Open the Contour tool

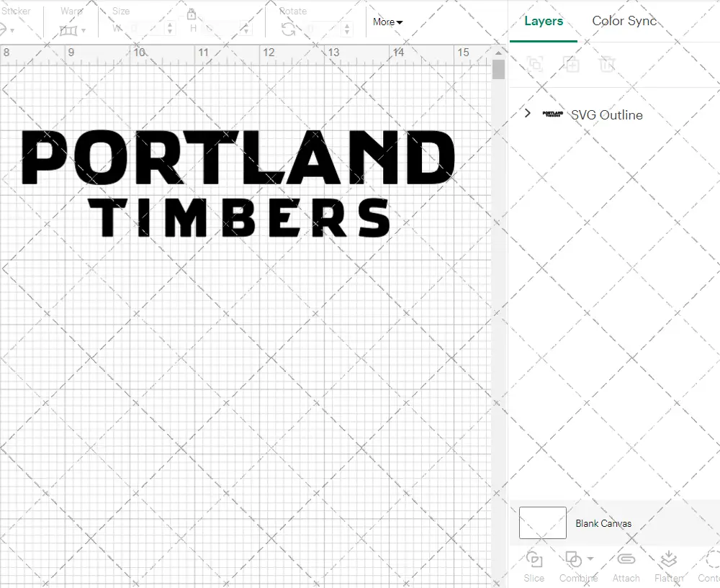click(x=709, y=564)
